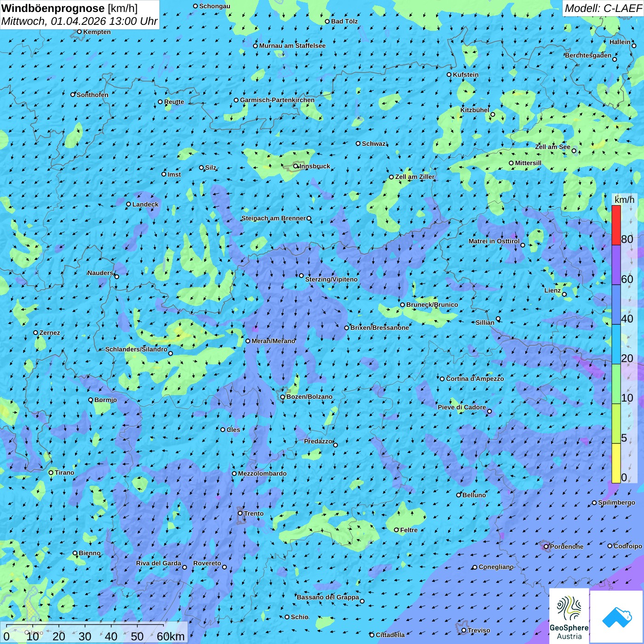644x644 pixels.
Task: Click the Bozen/Bolzano city marker
Action: [x=282, y=397]
